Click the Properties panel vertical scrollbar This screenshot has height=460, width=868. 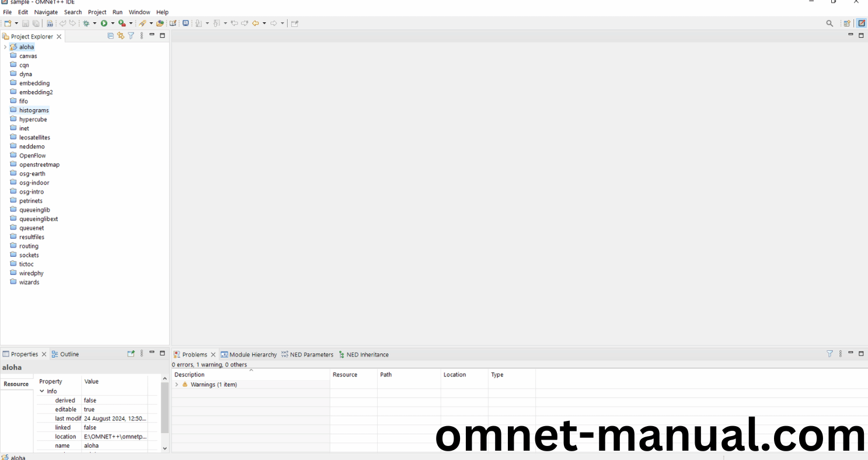(x=165, y=409)
